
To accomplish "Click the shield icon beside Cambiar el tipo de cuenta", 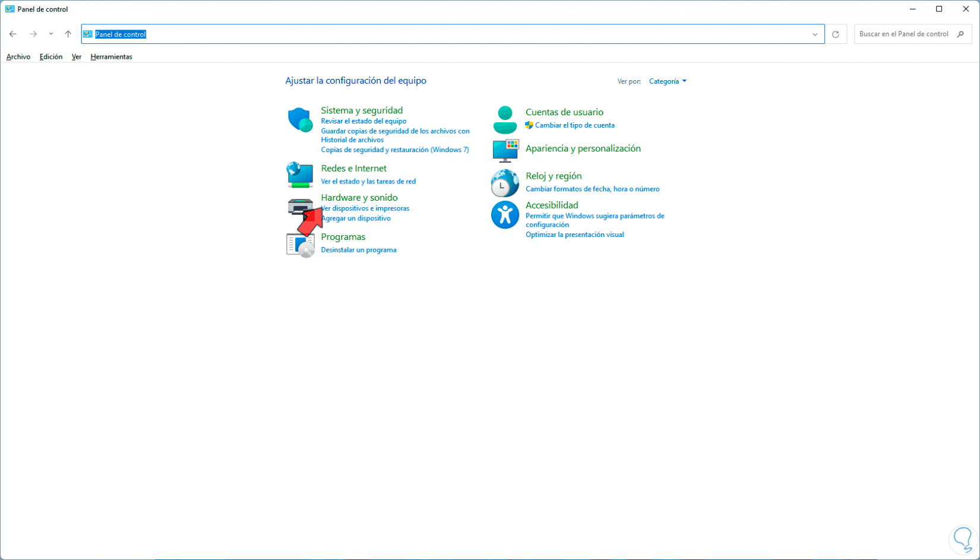I will tap(529, 125).
